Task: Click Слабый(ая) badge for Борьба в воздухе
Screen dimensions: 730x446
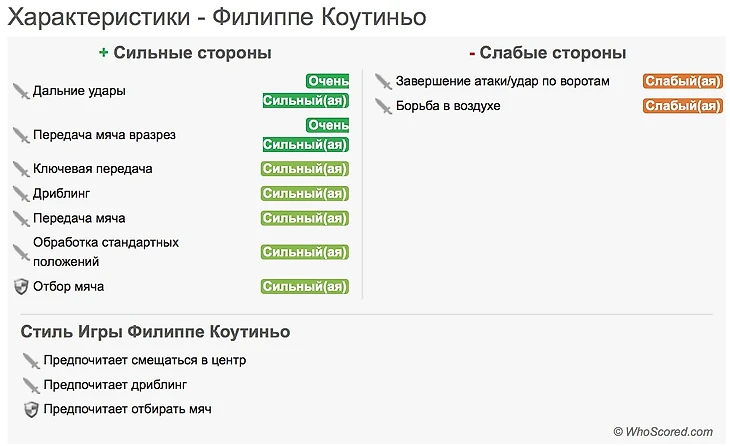Action: click(x=682, y=106)
